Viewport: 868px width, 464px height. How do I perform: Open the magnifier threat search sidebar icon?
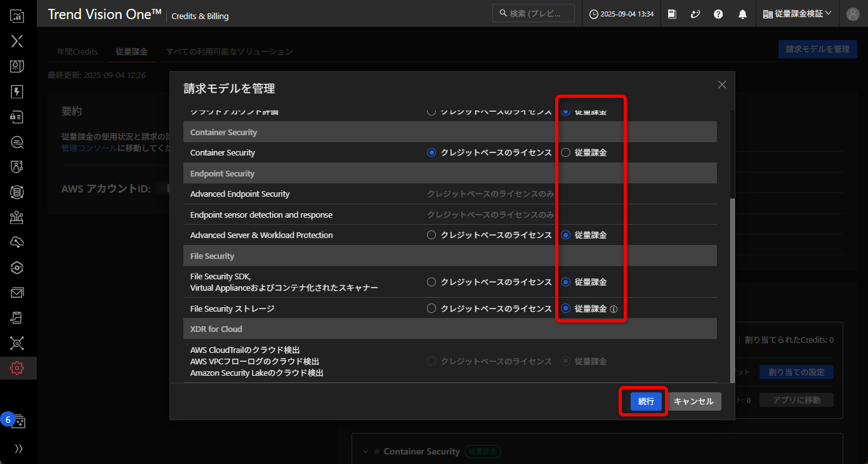(17, 142)
